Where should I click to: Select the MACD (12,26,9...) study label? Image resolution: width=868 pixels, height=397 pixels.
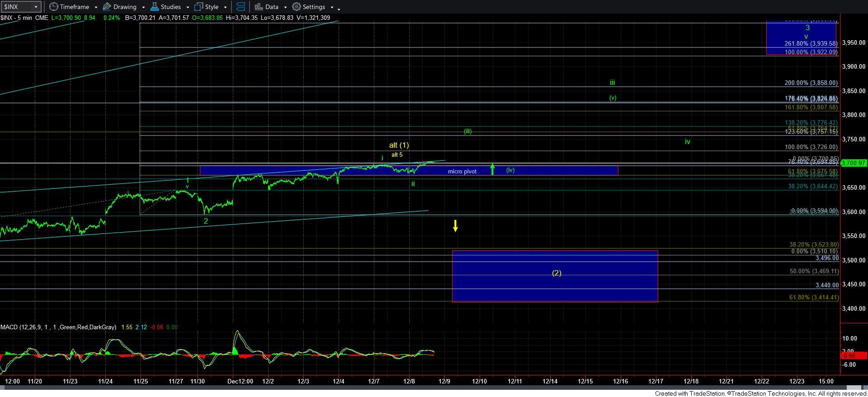click(58, 327)
